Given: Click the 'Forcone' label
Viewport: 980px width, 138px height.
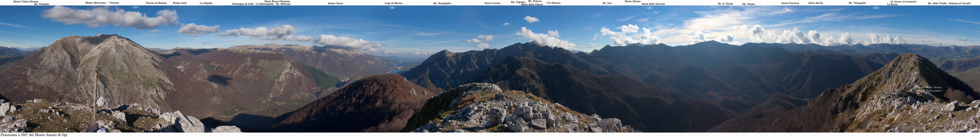Looking at the screenshot, I should [114, 3].
